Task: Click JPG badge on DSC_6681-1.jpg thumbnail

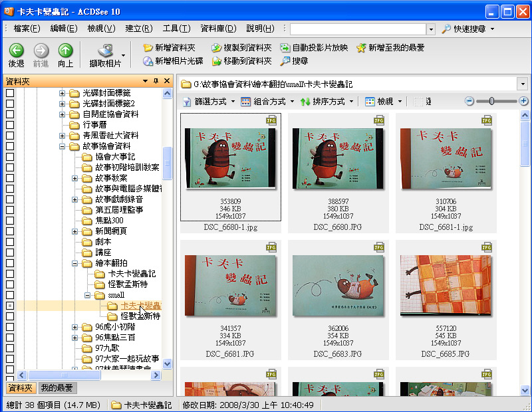Action: (487, 120)
